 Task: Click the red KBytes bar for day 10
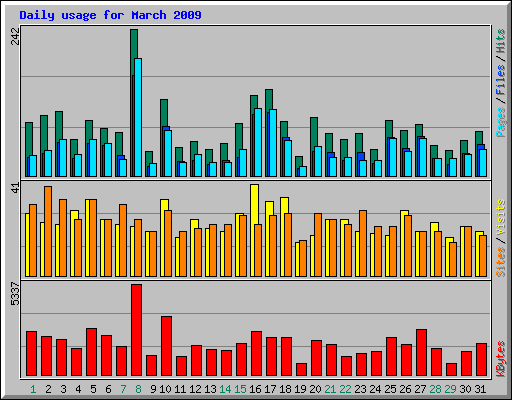[166, 346]
